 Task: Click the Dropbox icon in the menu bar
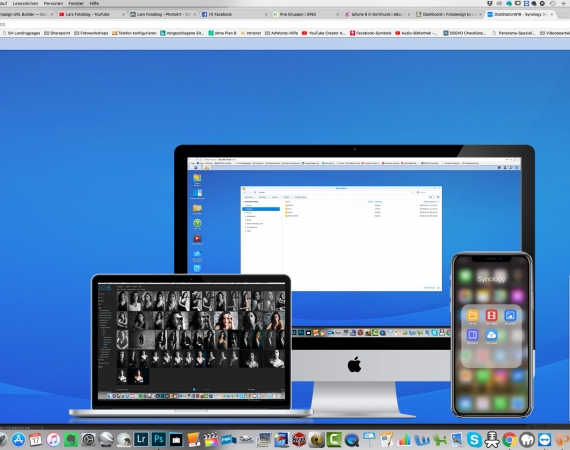click(x=490, y=3)
